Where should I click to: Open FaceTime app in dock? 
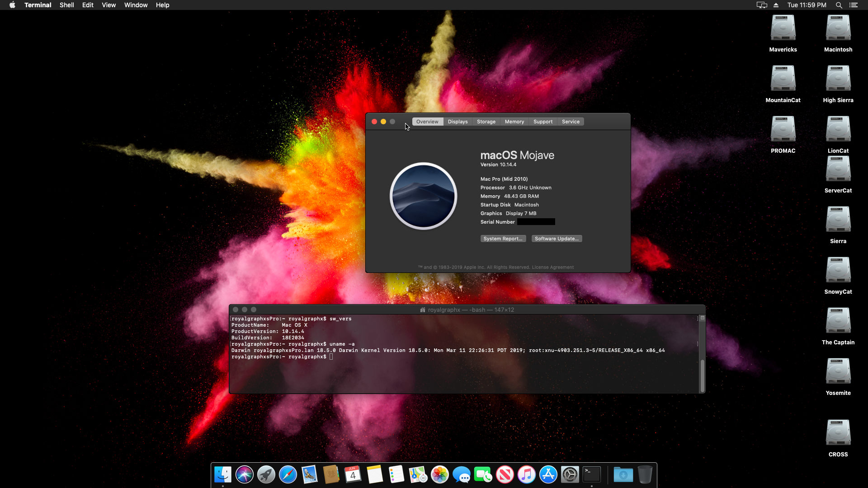pyautogui.click(x=483, y=475)
